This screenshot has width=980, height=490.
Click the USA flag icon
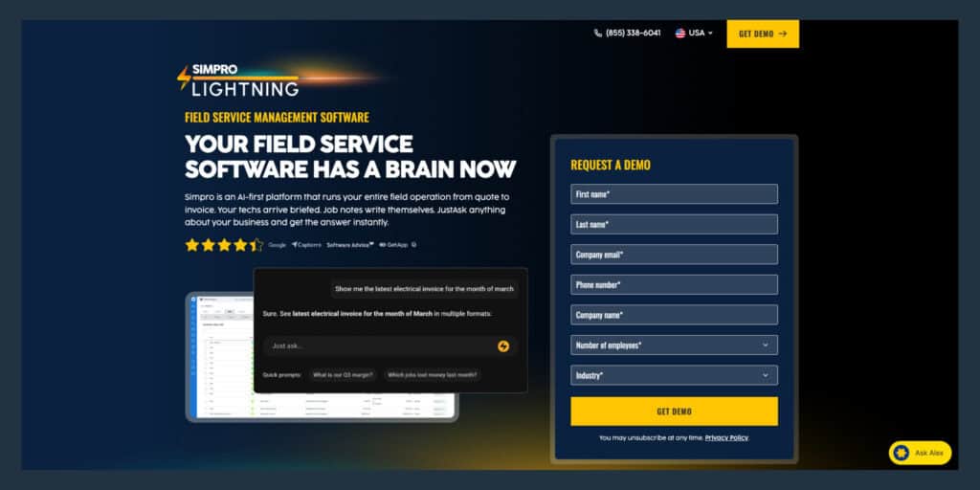pyautogui.click(x=680, y=33)
